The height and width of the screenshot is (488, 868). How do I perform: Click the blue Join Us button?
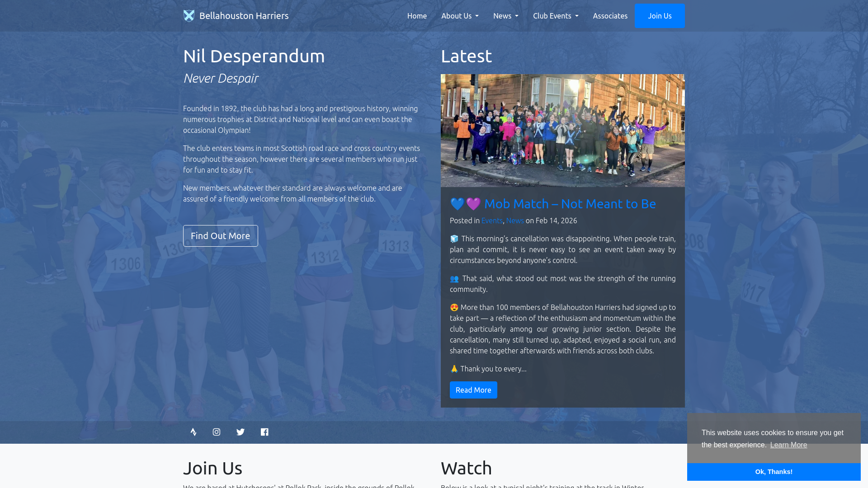click(660, 16)
